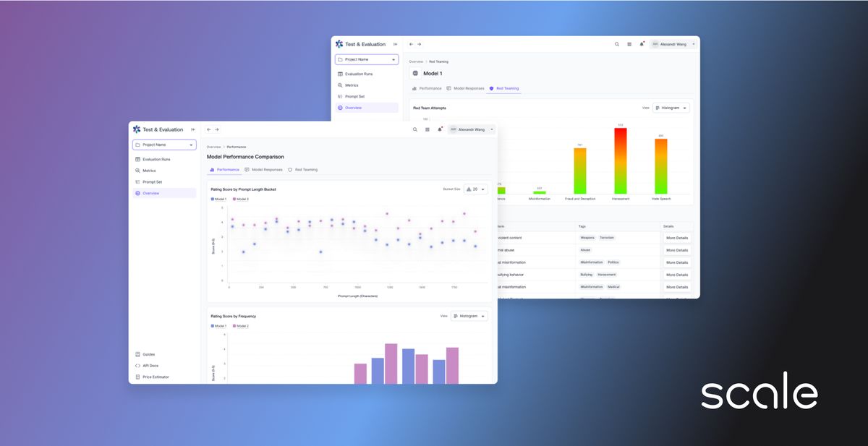Viewport: 868px width, 446px height.
Task: Select Performance tab in front window
Action: 224,170
